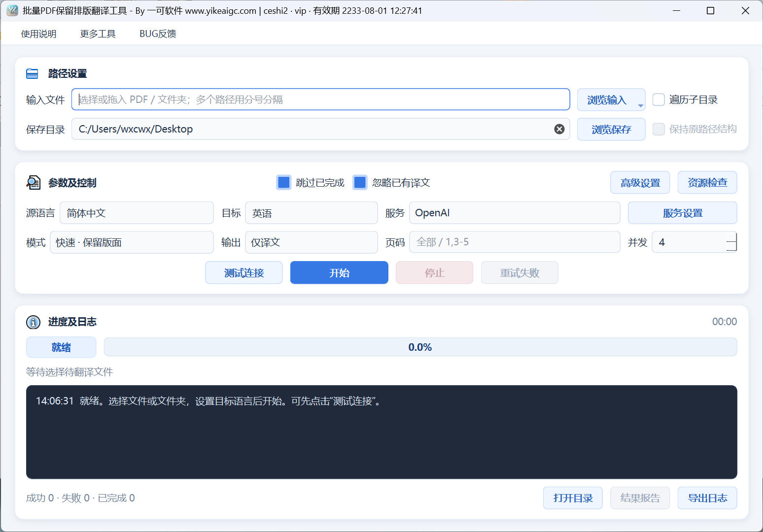Enable the 遍历子目录 checkbox
The height and width of the screenshot is (532, 763).
[x=659, y=100]
